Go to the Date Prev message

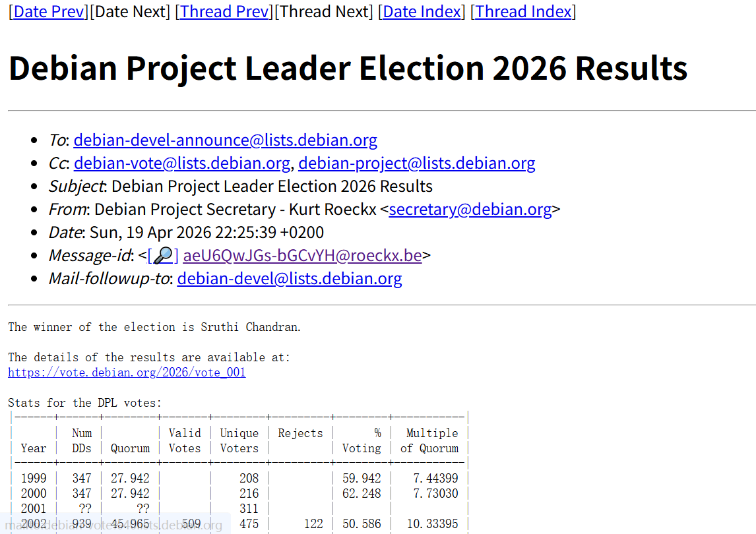(x=49, y=12)
